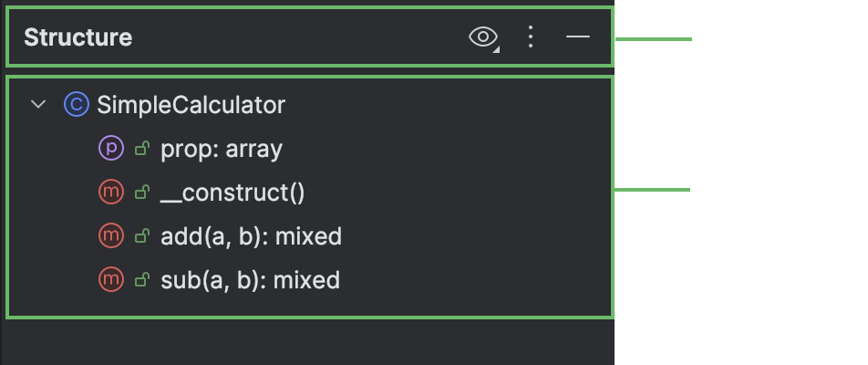868x365 pixels.
Task: Click the method icon beside sub(a, b)
Action: [x=109, y=279]
